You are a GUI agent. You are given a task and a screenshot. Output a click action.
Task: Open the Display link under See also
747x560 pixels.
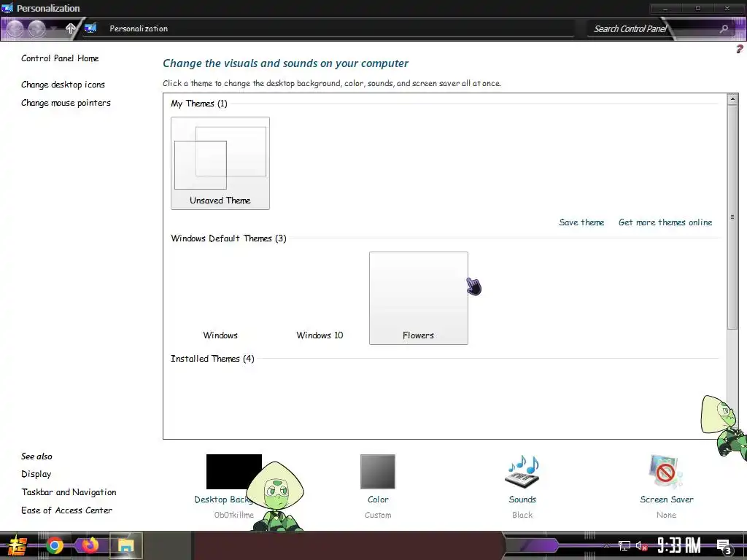coord(36,474)
